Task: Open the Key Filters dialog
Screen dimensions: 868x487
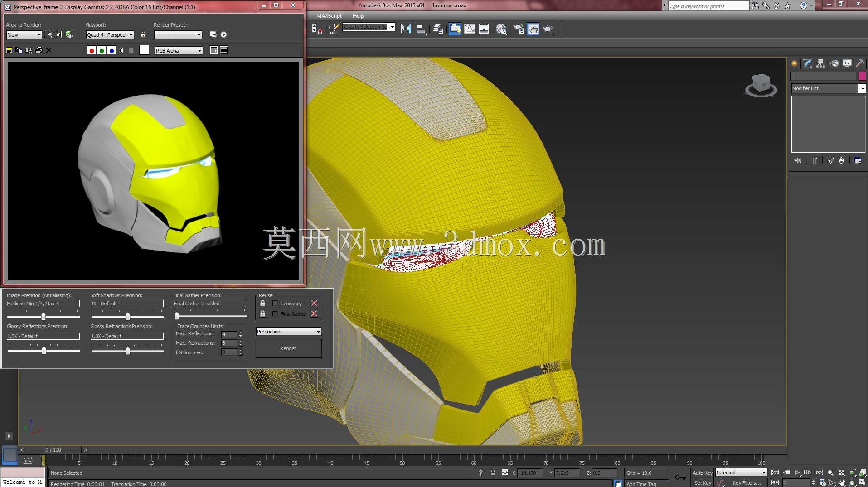Action: [x=746, y=483]
